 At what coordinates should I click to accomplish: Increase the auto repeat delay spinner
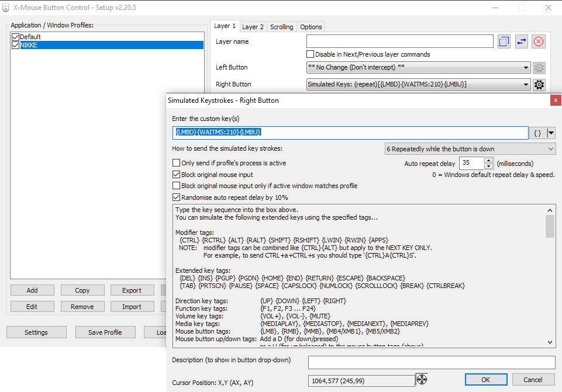pyautogui.click(x=488, y=161)
